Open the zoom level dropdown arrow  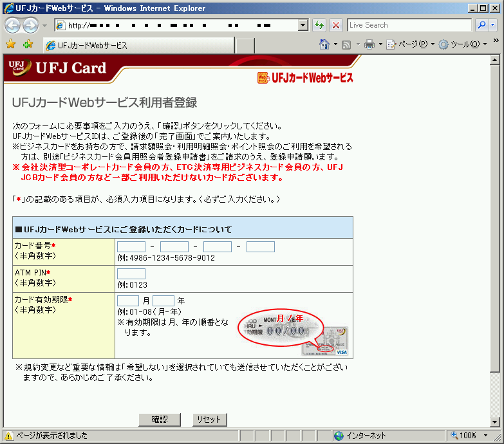486,436
